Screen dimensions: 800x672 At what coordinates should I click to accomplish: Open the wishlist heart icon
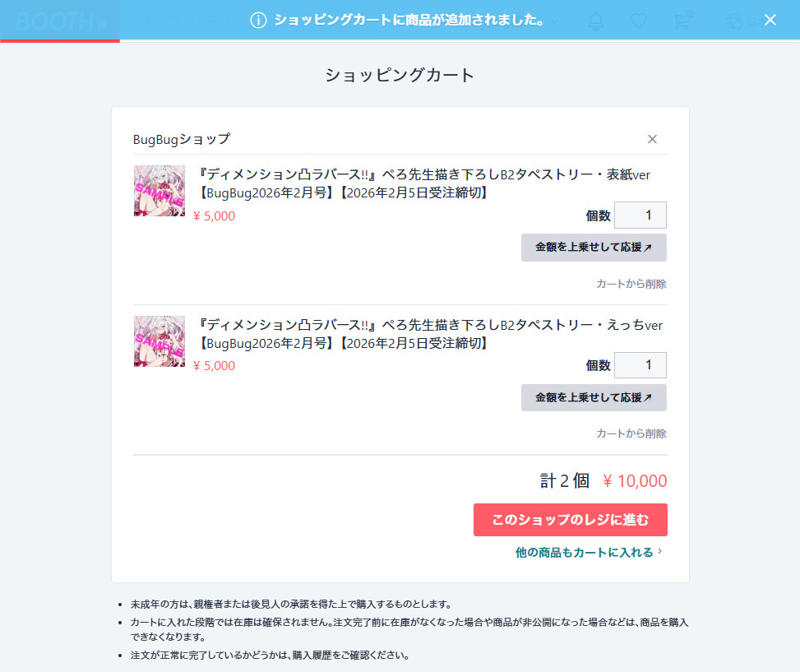click(639, 21)
